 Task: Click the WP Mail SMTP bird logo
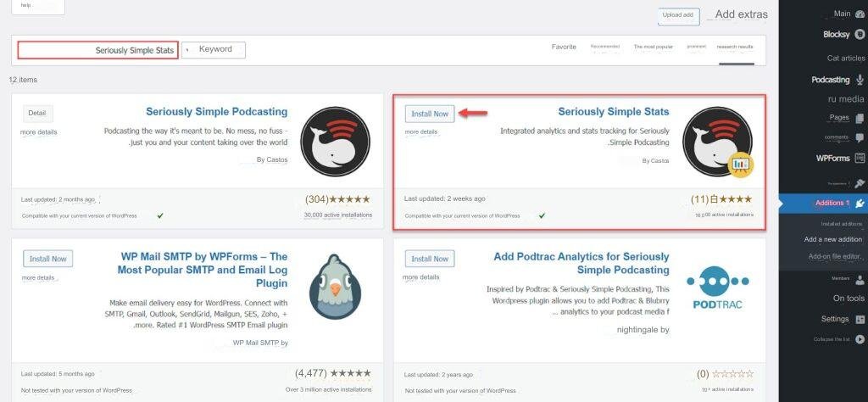coord(335,287)
